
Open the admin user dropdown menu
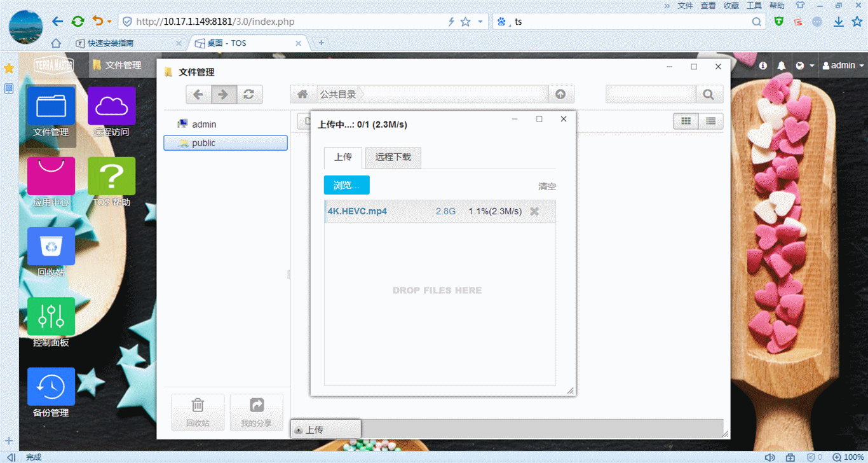coord(843,66)
